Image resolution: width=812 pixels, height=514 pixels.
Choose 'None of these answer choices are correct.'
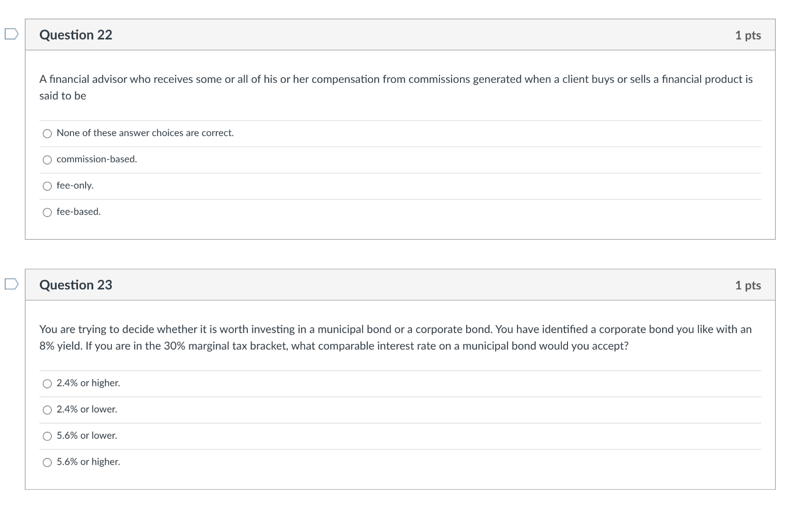(47, 133)
